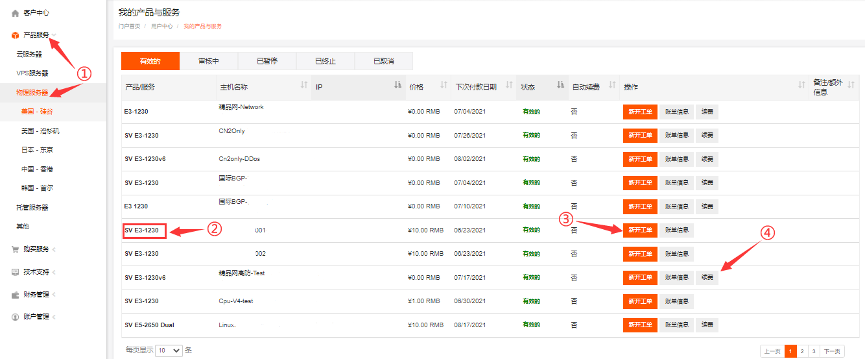Click the orange cube icon beside 产品服务
866x360 pixels.
pyautogui.click(x=15, y=35)
